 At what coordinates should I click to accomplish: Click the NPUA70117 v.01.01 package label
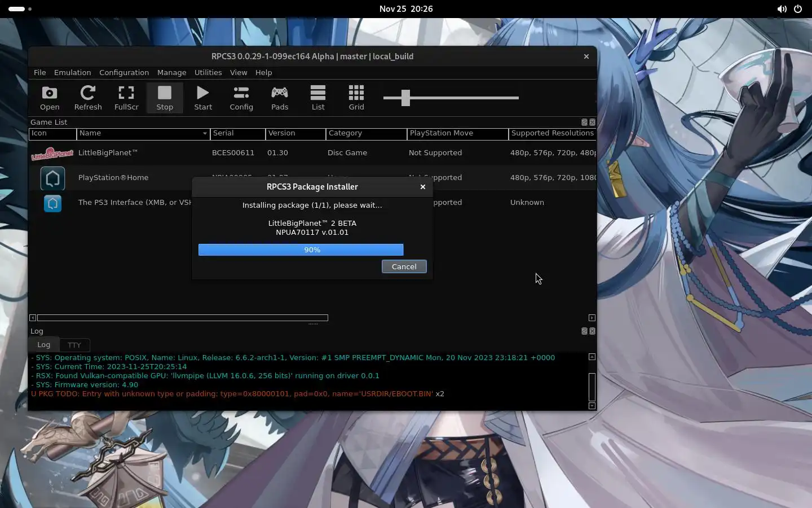pyautogui.click(x=312, y=233)
